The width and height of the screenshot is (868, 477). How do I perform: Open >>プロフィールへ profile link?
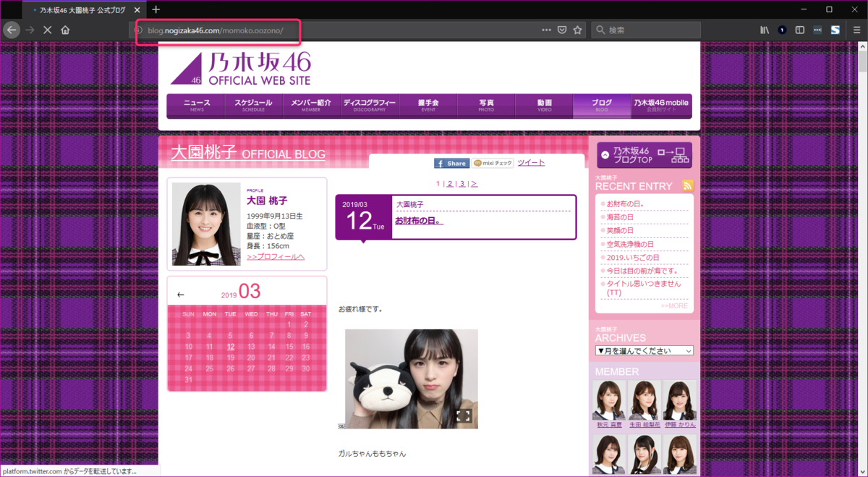pyautogui.click(x=276, y=256)
